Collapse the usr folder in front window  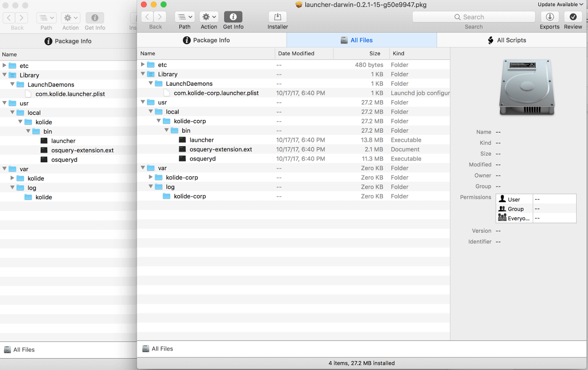143,102
